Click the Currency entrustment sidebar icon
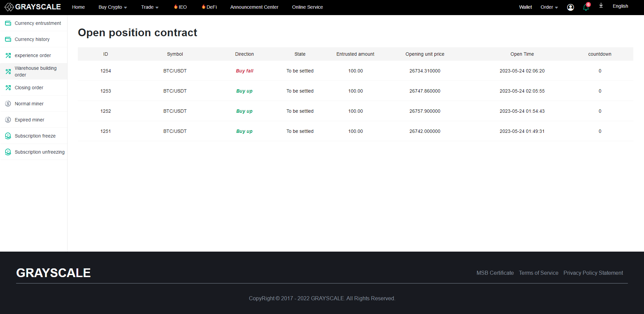 [x=8, y=23]
